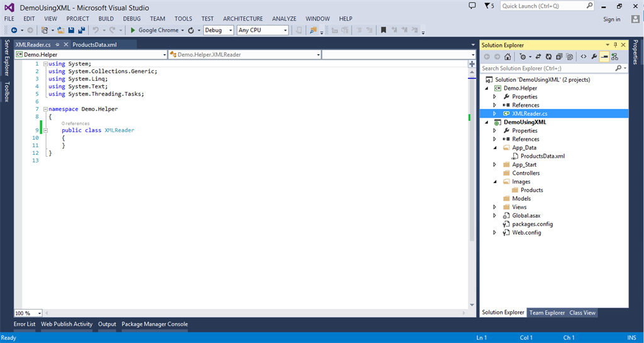Click the Find in Files toolbar icon

point(313,30)
